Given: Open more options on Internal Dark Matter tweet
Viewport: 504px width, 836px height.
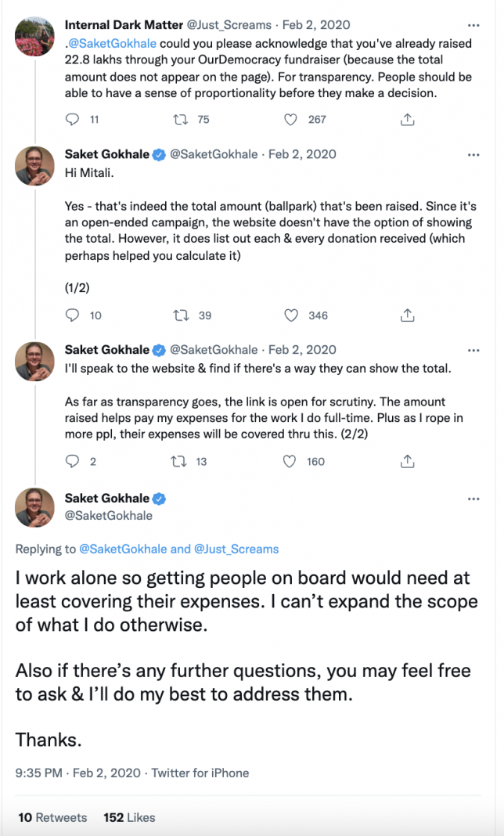Looking at the screenshot, I should click(x=473, y=25).
